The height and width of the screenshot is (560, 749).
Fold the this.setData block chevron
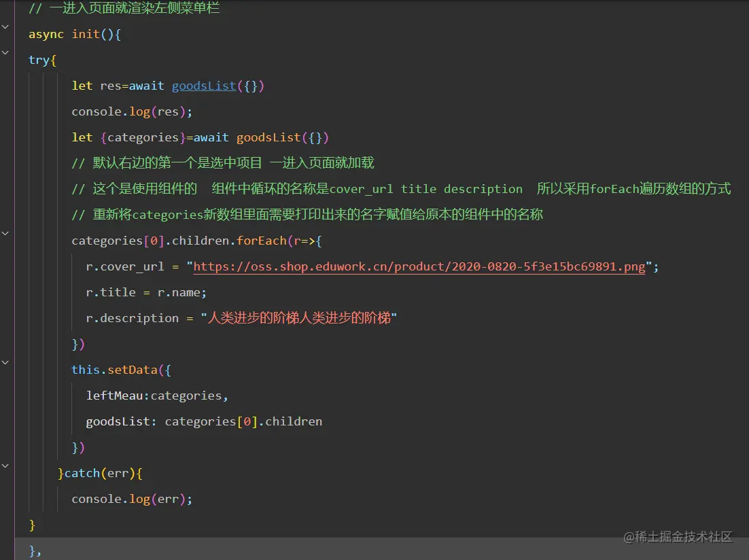(x=5, y=362)
